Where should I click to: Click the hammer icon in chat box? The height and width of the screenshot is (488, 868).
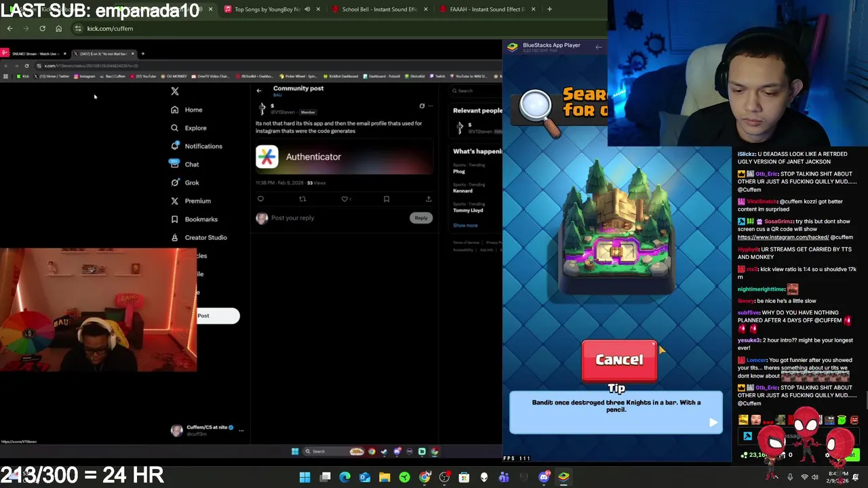[x=747, y=436]
